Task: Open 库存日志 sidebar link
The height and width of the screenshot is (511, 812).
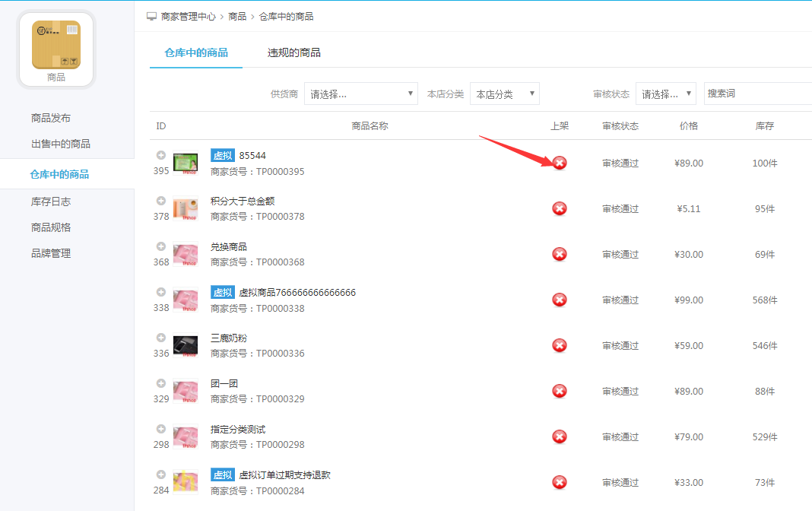Action: 51,202
